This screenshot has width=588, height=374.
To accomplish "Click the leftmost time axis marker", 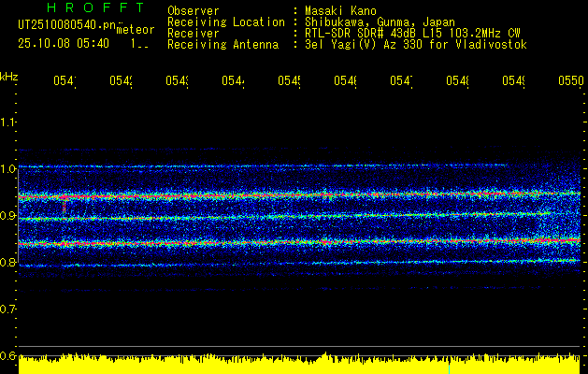I will click(64, 82).
